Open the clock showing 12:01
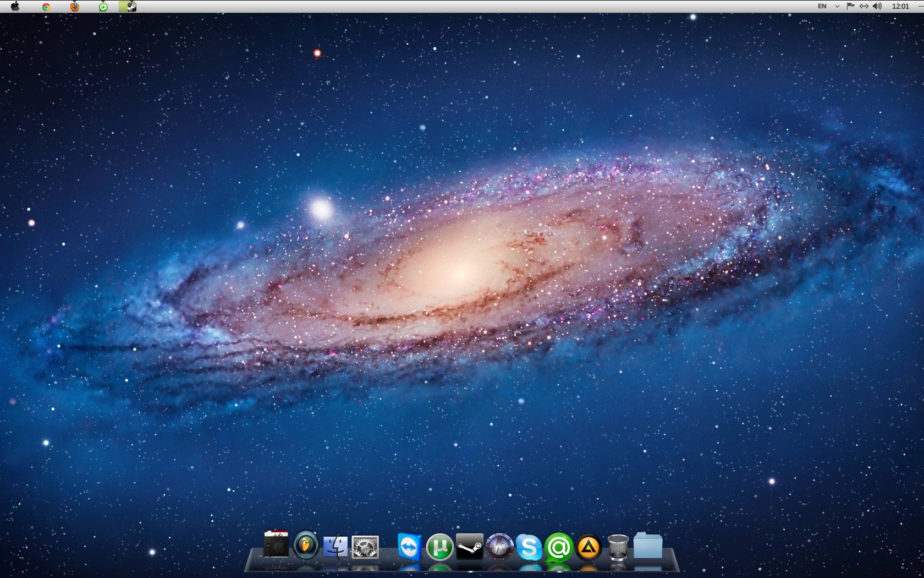 pos(900,7)
